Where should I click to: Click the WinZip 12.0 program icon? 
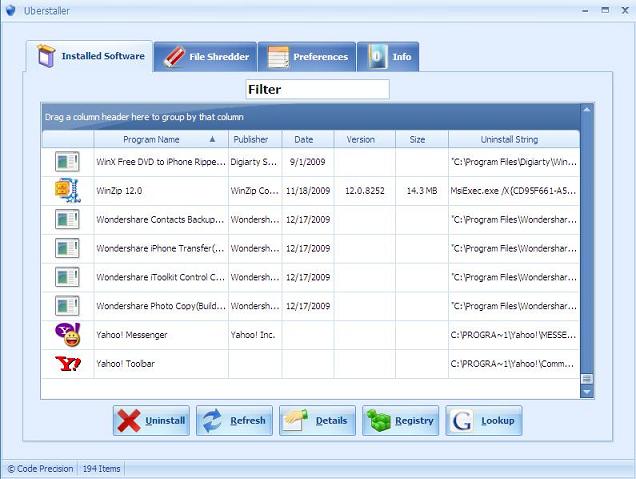(68, 190)
